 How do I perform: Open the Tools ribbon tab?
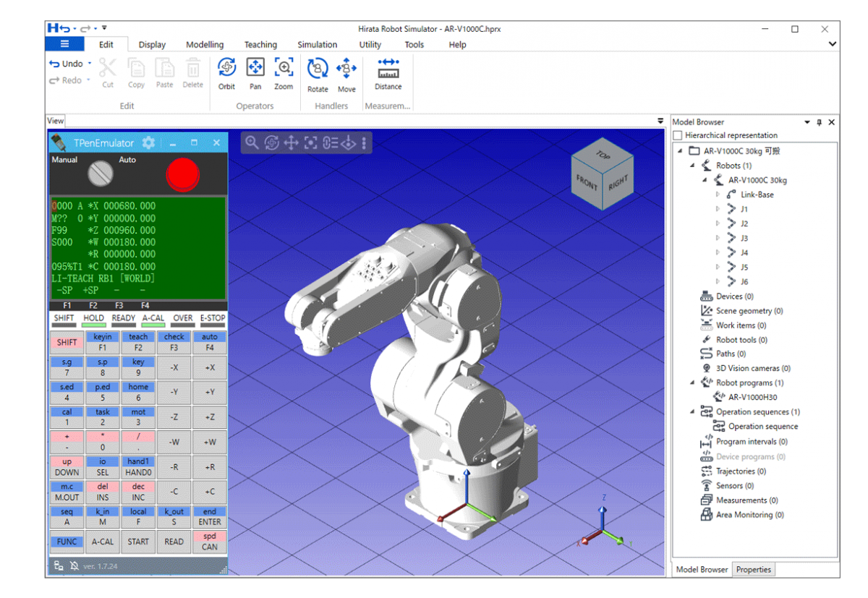coord(414,45)
